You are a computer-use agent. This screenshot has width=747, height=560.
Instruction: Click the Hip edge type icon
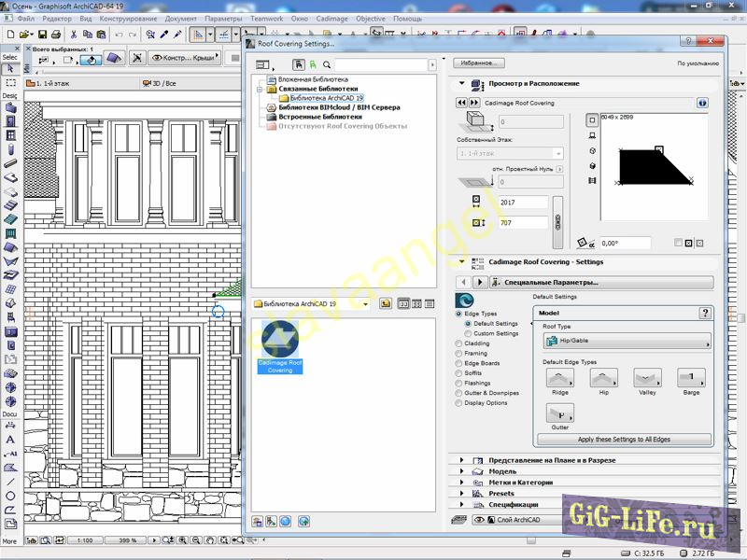(603, 378)
